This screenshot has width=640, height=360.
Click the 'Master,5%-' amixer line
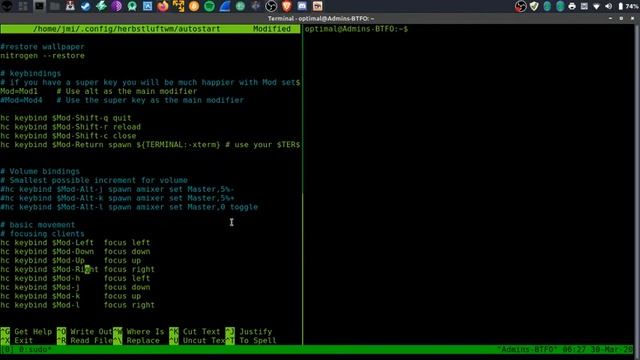coord(117,189)
